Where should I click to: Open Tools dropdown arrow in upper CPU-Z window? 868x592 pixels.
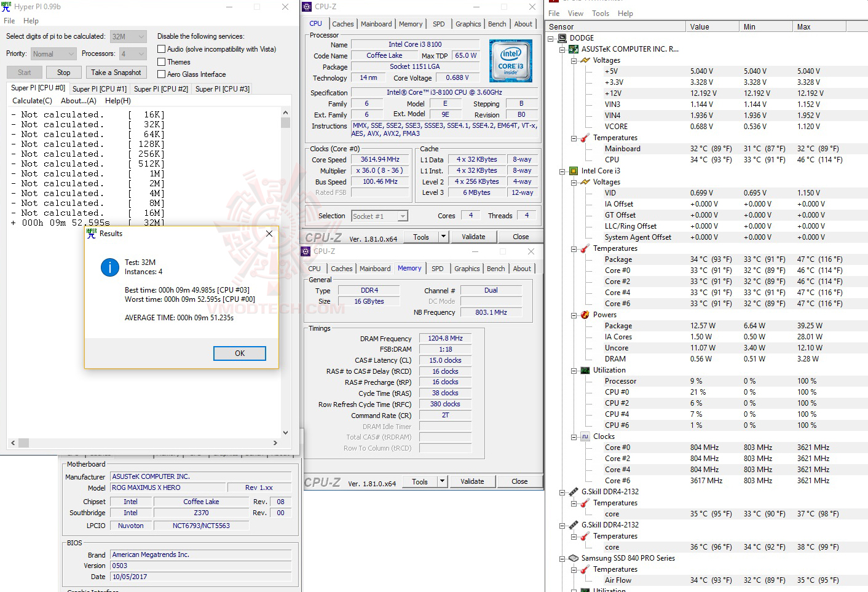click(443, 237)
